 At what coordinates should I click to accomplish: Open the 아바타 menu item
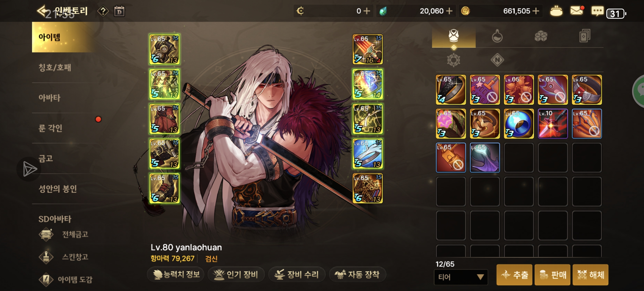(49, 98)
